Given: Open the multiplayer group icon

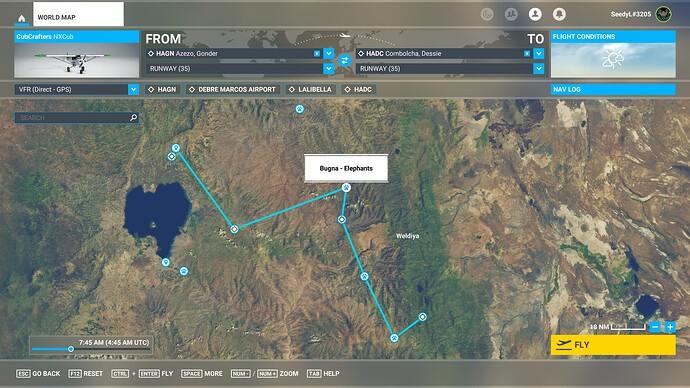Looking at the screenshot, I should pyautogui.click(x=511, y=15).
